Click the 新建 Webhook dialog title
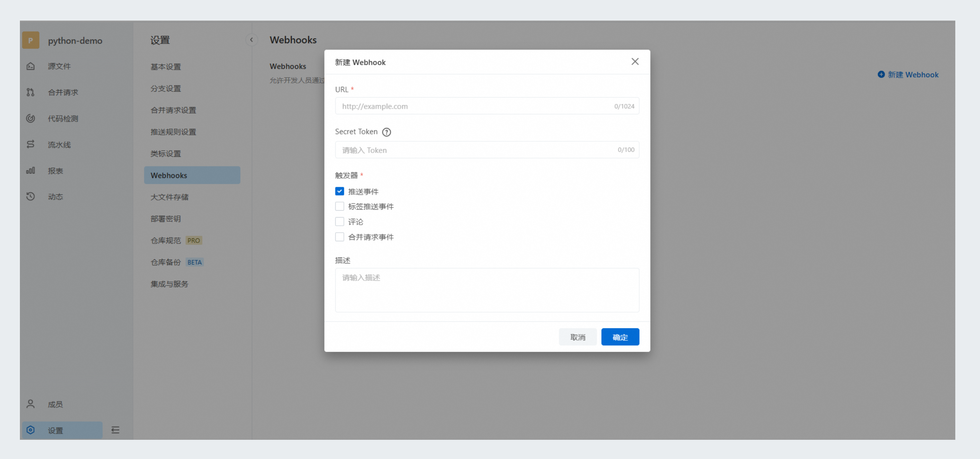This screenshot has height=459, width=980. pyautogui.click(x=360, y=62)
